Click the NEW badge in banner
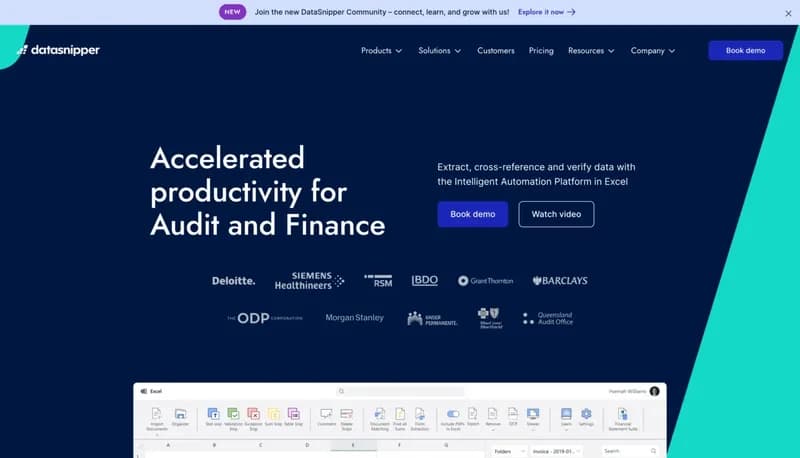The width and height of the screenshot is (800, 458). [x=233, y=12]
